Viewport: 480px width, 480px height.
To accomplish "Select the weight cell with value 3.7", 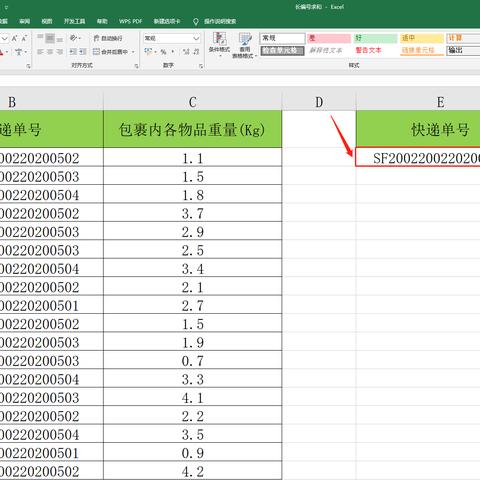I will pyautogui.click(x=193, y=212).
